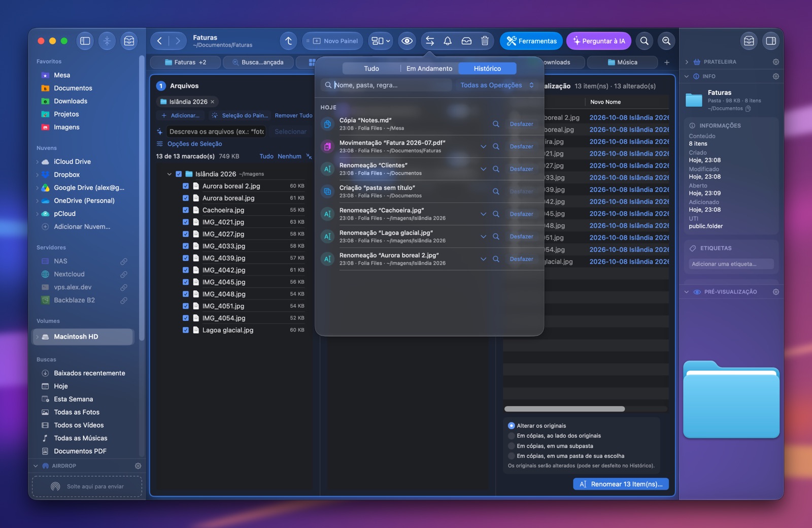This screenshot has width=812, height=528.
Task: Collapse the Pré-visualização section
Action: coord(687,292)
